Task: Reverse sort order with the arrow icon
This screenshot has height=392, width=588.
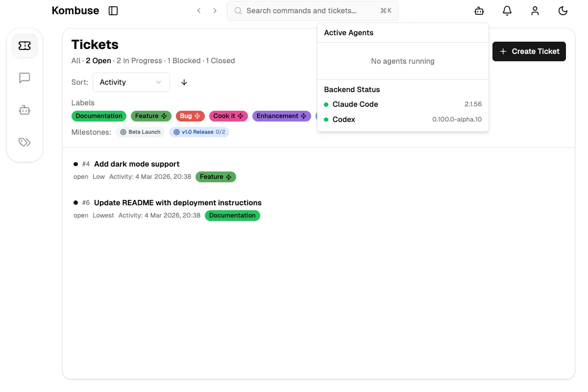Action: coord(184,82)
